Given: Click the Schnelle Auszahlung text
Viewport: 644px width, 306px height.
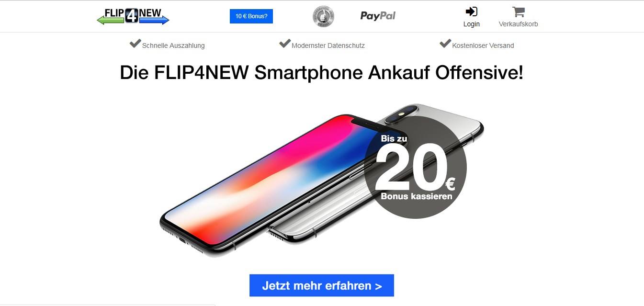Looking at the screenshot, I should click(173, 45).
